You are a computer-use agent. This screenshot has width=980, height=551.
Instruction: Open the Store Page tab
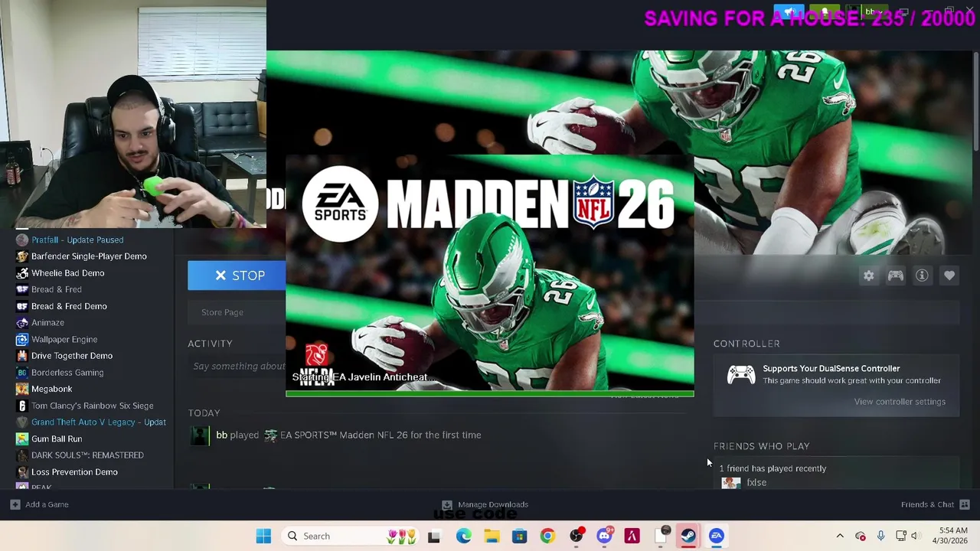(x=222, y=312)
